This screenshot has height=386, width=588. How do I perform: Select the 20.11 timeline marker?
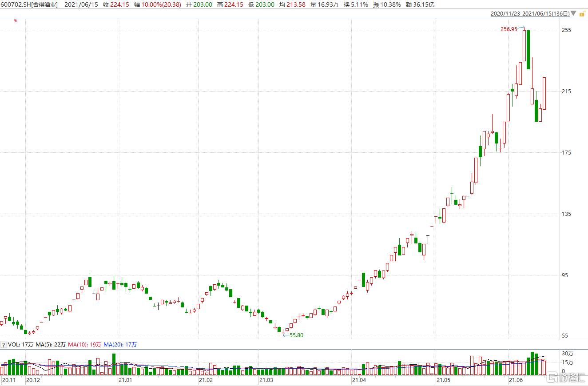[x=9, y=380]
